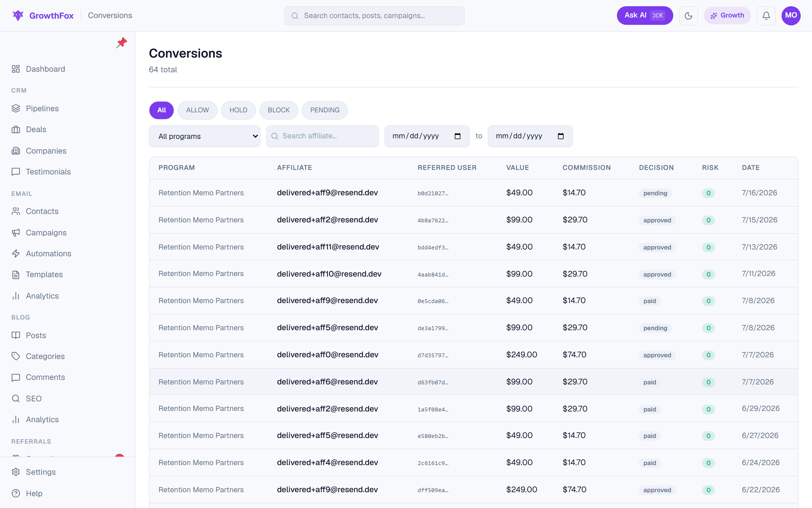The image size is (812, 508).
Task: Select the All filter tab
Action: pyautogui.click(x=161, y=110)
